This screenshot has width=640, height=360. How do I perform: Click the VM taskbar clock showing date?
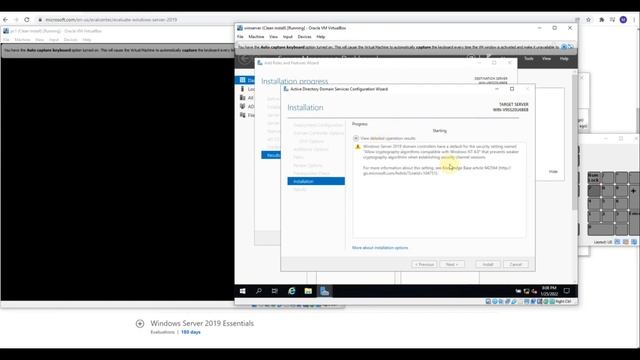pyautogui.click(x=549, y=291)
